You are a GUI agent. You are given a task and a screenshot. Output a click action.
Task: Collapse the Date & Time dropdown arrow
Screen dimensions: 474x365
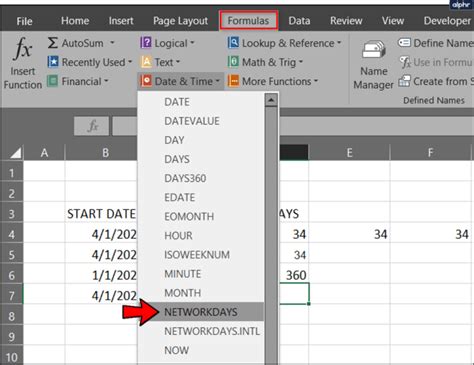(217, 81)
